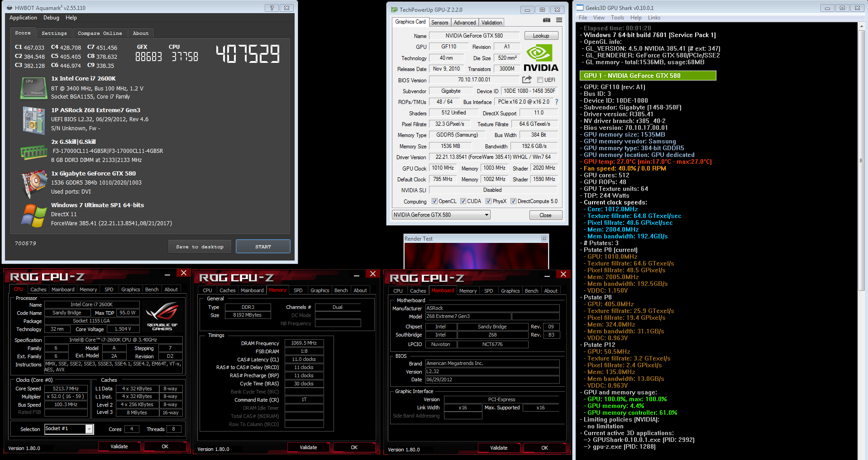Click the HWBOT Aquamark title bar icon
This screenshot has height=460, width=868.
tap(10, 8)
